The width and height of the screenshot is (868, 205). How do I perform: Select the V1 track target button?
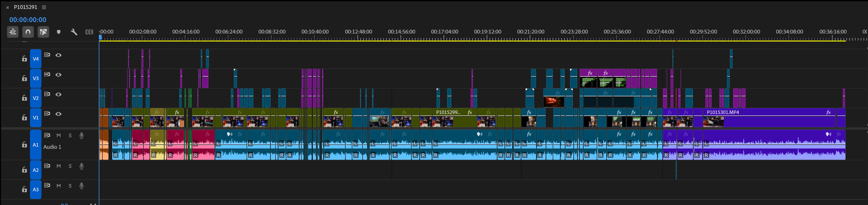tap(36, 118)
